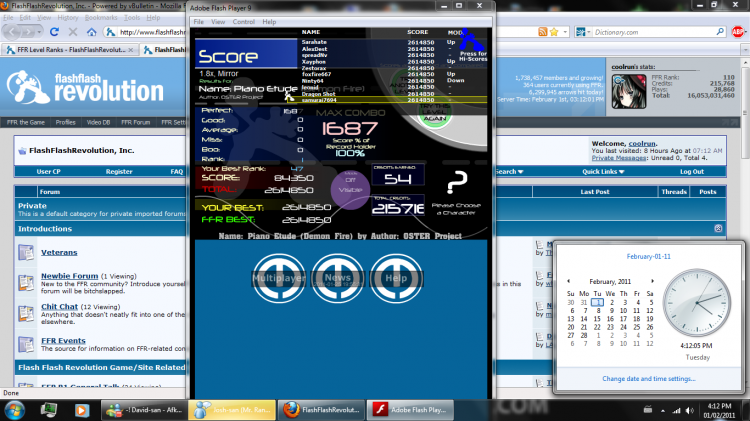Viewport: 750px width, 421px height.
Task: Open address bar history dropdown arrow
Action: [x=565, y=32]
